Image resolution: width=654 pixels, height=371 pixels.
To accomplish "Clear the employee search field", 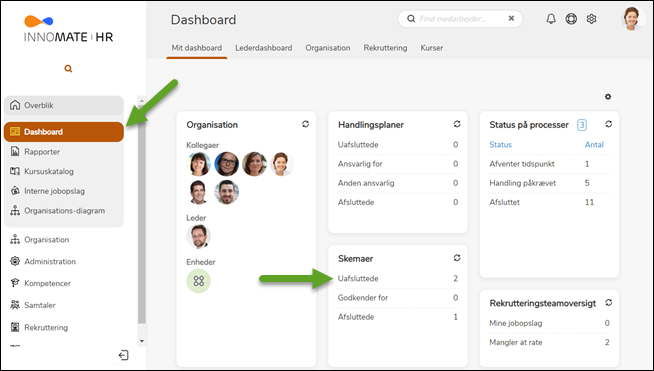I will click(x=511, y=19).
